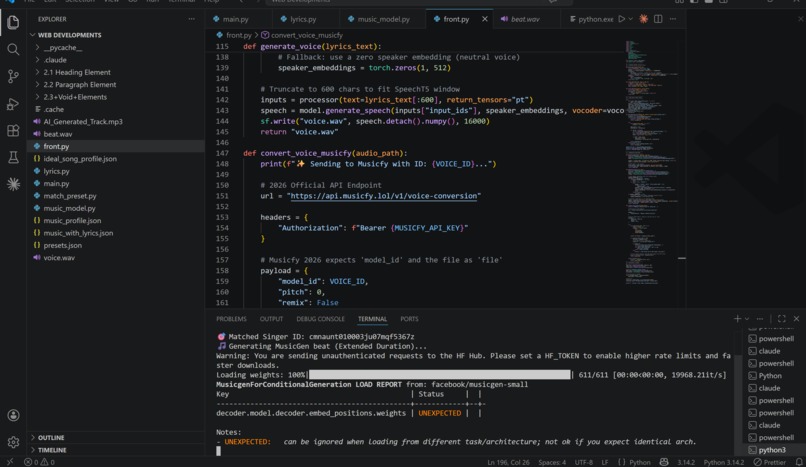Open the Output panel tab

coord(271,319)
